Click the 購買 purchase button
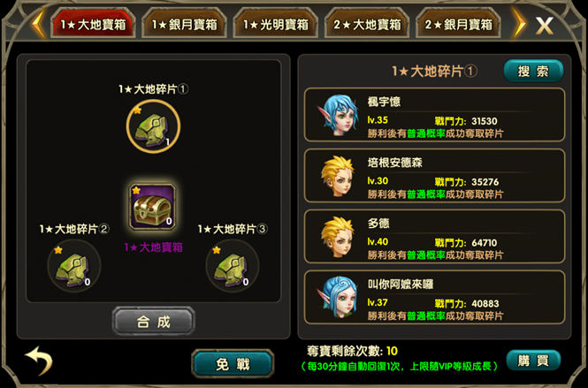This screenshot has width=588, height=388. point(533,361)
